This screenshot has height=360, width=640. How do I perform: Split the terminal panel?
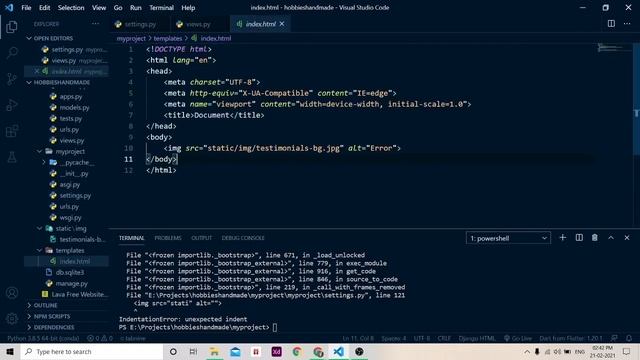coord(579,238)
